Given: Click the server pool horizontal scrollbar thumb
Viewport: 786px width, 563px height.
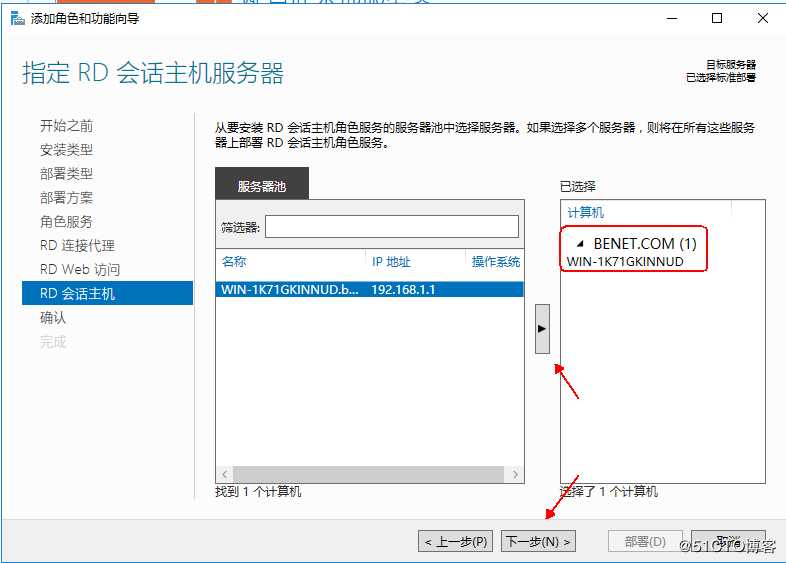Looking at the screenshot, I should (368, 474).
